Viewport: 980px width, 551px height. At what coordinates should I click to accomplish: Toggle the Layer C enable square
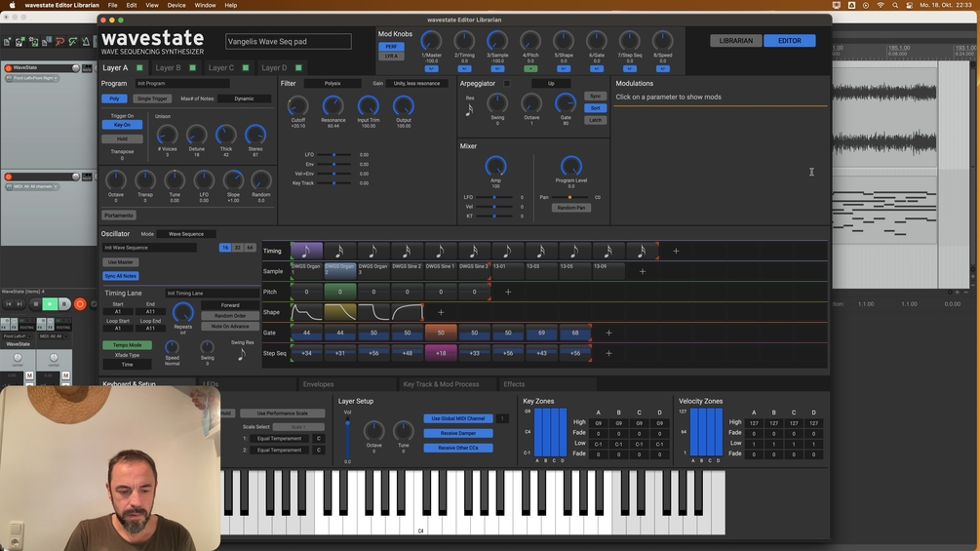pos(246,68)
